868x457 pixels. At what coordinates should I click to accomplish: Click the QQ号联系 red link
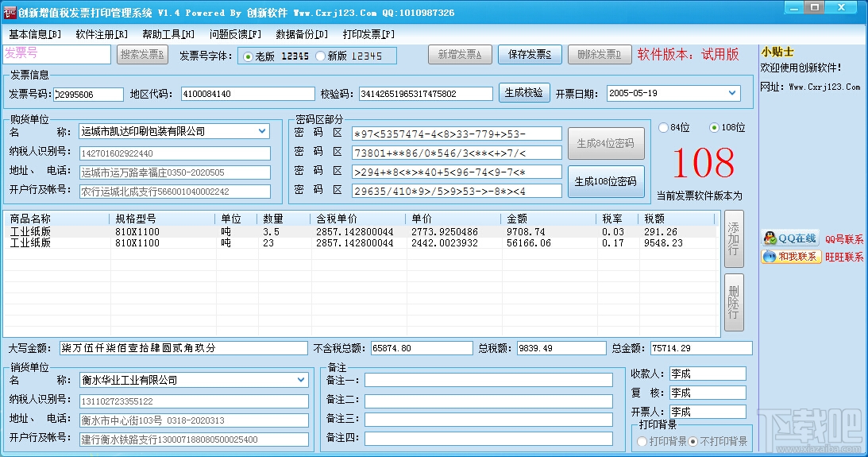(x=844, y=239)
